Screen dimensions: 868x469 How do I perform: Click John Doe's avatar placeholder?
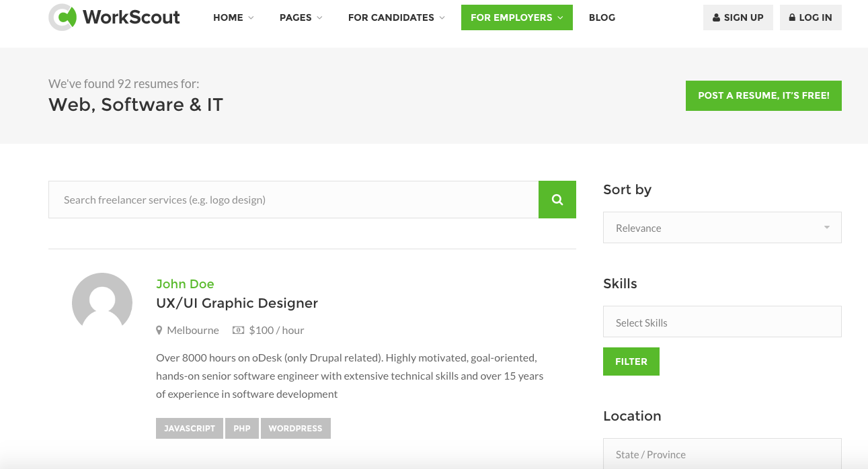click(102, 302)
